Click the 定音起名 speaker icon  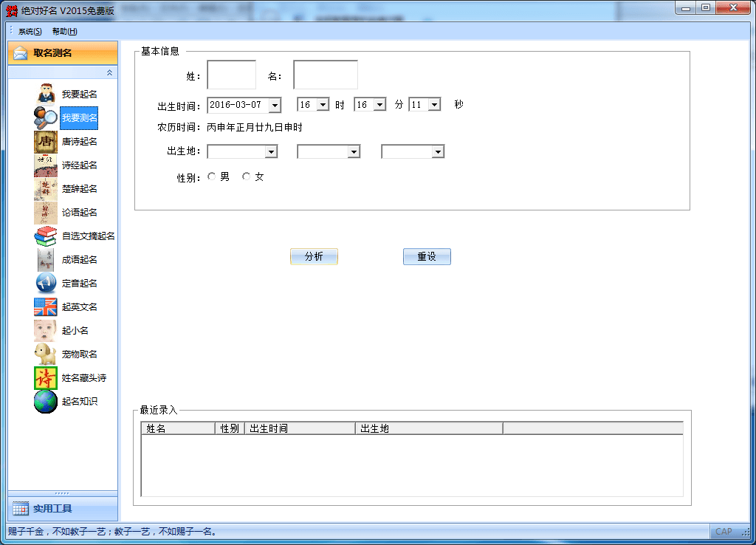pos(46,284)
